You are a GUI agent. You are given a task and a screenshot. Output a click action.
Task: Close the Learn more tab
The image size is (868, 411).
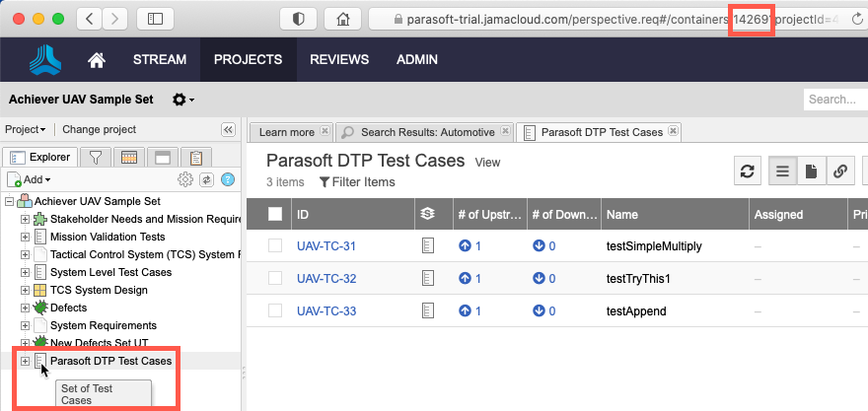click(x=325, y=132)
